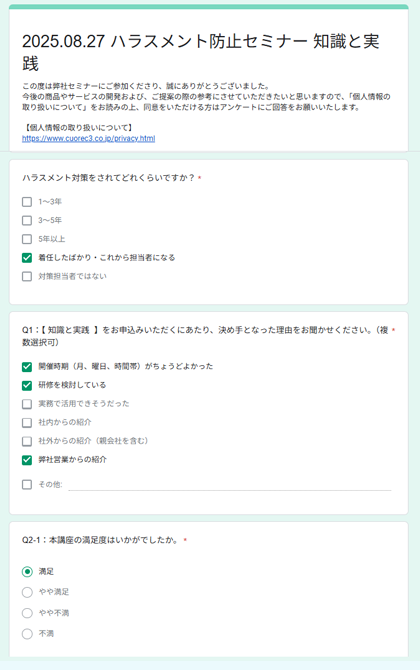Select 社外からの紹介(親会社を含む) checkbox
The height and width of the screenshot is (670, 420).
(27, 441)
